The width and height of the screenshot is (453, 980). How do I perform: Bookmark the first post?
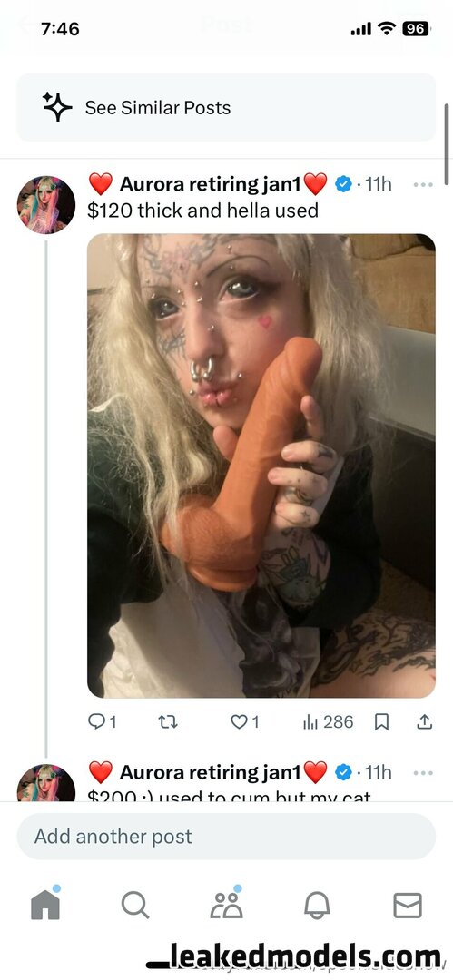coord(381,722)
